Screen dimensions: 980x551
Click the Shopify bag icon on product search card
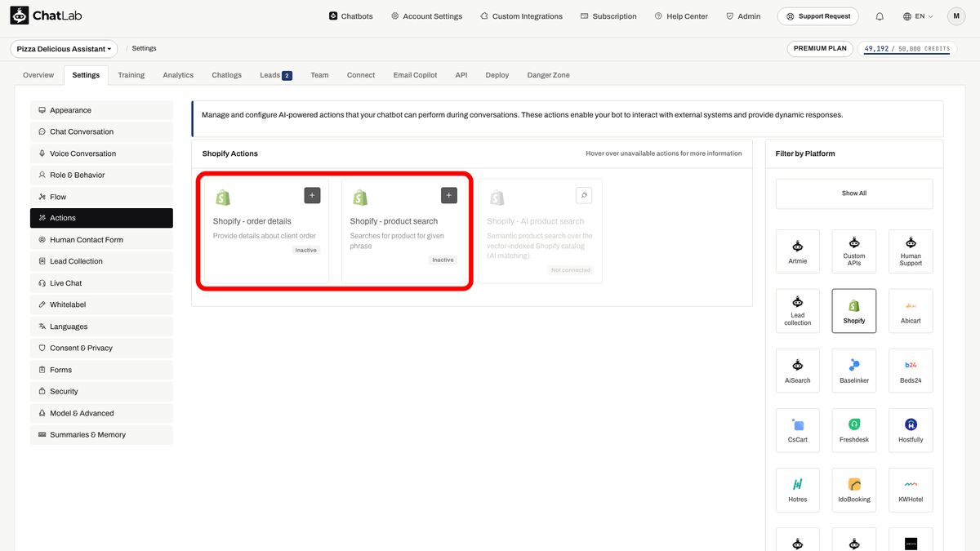pyautogui.click(x=359, y=198)
